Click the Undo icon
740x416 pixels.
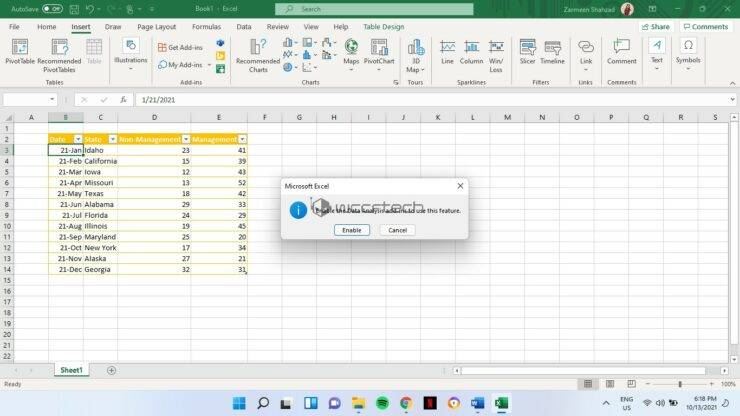pyautogui.click(x=90, y=9)
